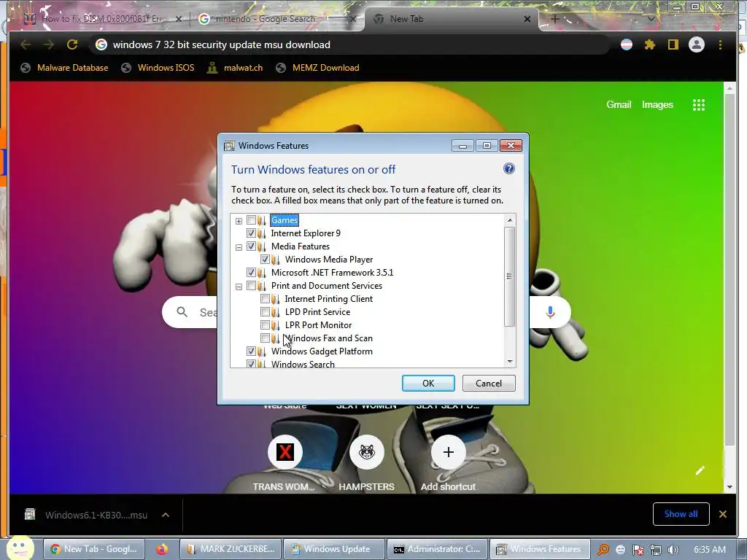747x560 pixels.
Task: Open a new tab with plus button
Action: [555, 19]
